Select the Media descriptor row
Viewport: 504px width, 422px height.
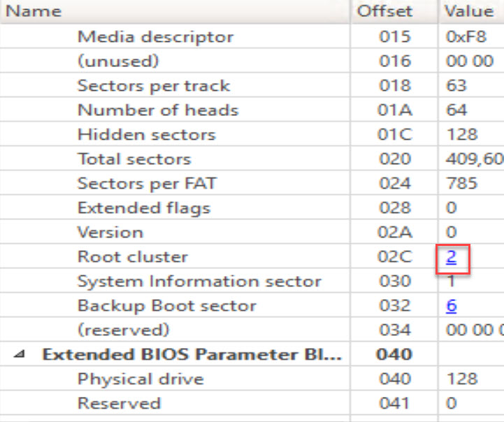155,37
